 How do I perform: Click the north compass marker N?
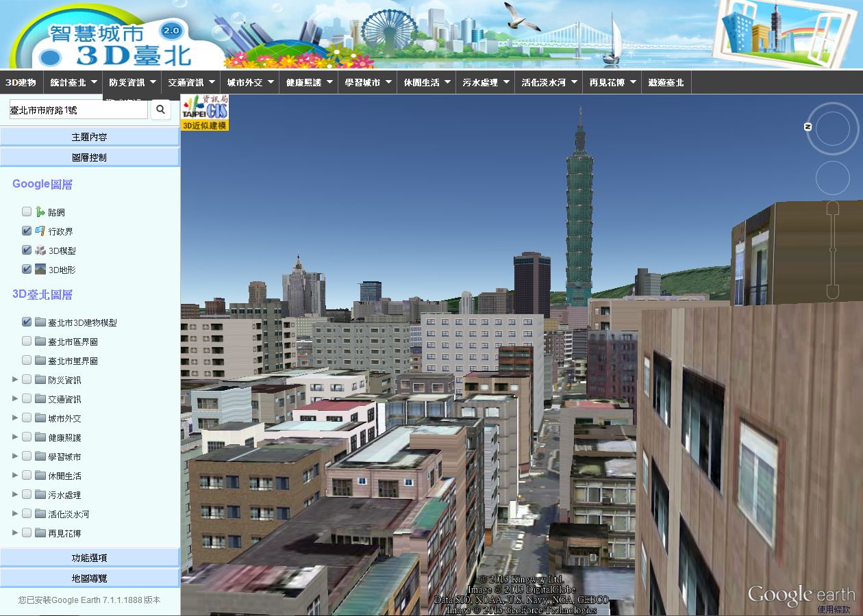pos(808,127)
